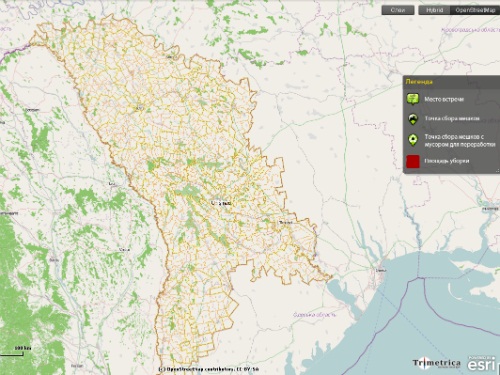Click the Odesa city marker on map

(380, 270)
